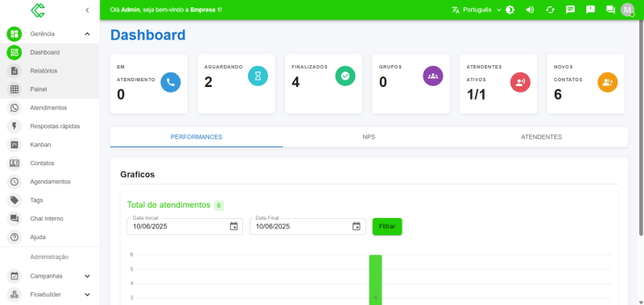
Task: Click the green bar in atendimentos chart
Action: coord(375,280)
